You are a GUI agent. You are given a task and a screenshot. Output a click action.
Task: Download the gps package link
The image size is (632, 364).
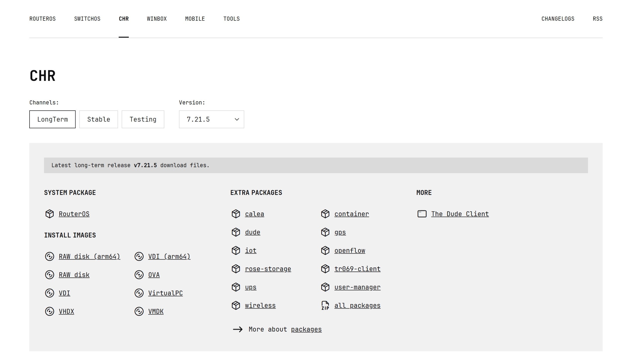(340, 232)
